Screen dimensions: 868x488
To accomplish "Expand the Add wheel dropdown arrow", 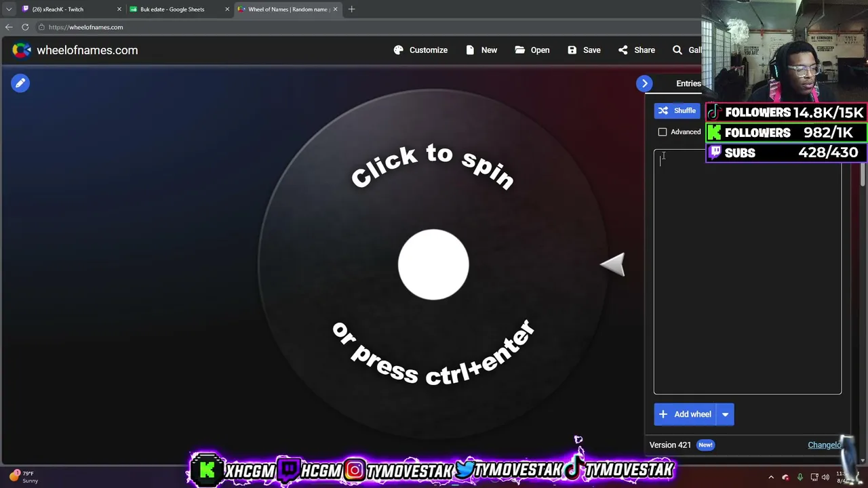I will (725, 414).
